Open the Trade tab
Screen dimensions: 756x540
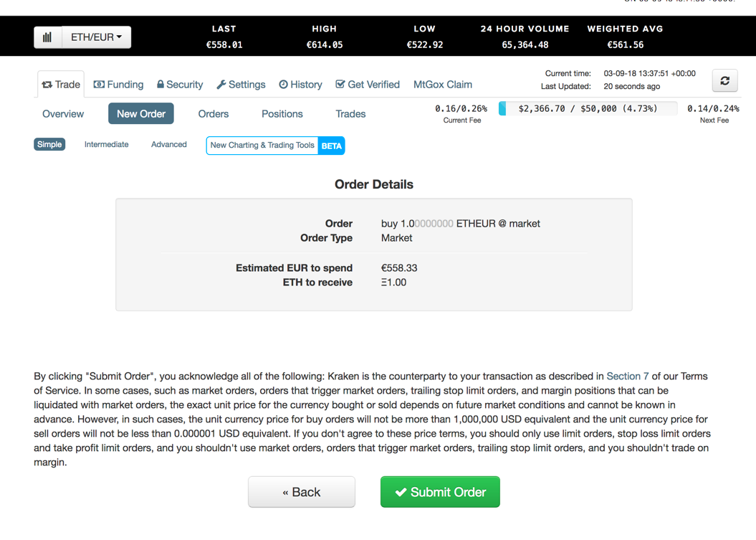point(61,85)
